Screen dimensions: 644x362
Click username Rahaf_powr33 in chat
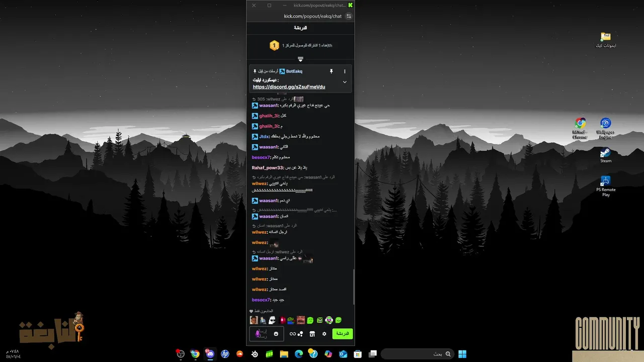coord(268,167)
